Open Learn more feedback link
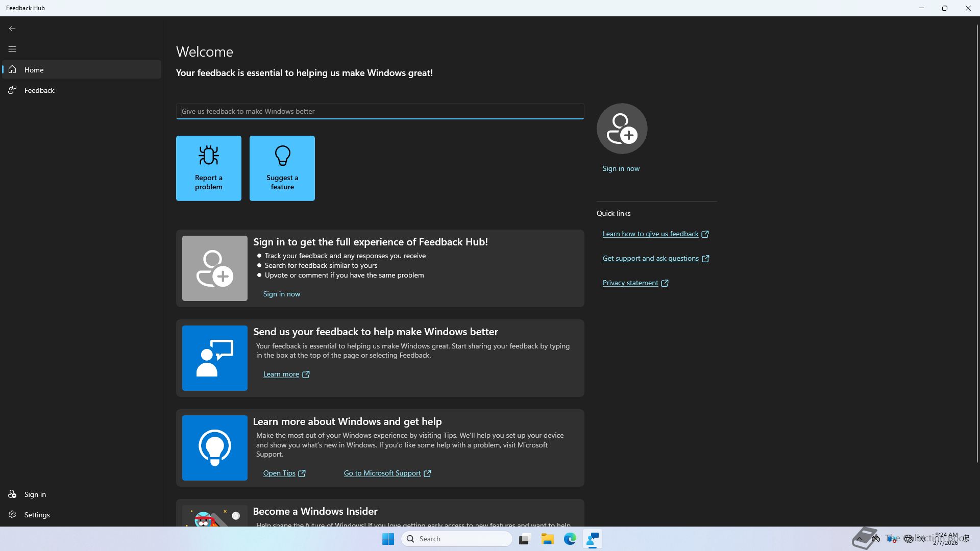This screenshot has height=551, width=980. click(281, 374)
